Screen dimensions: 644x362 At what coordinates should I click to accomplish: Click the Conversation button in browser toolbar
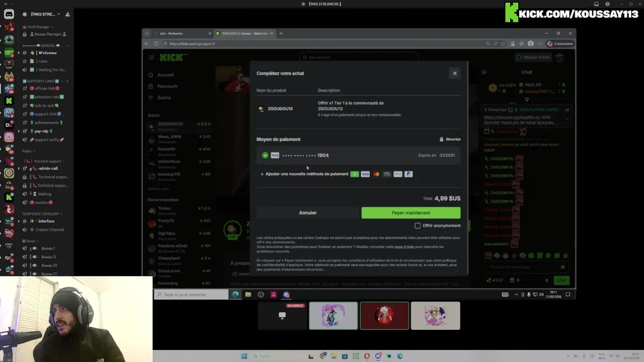560,44
